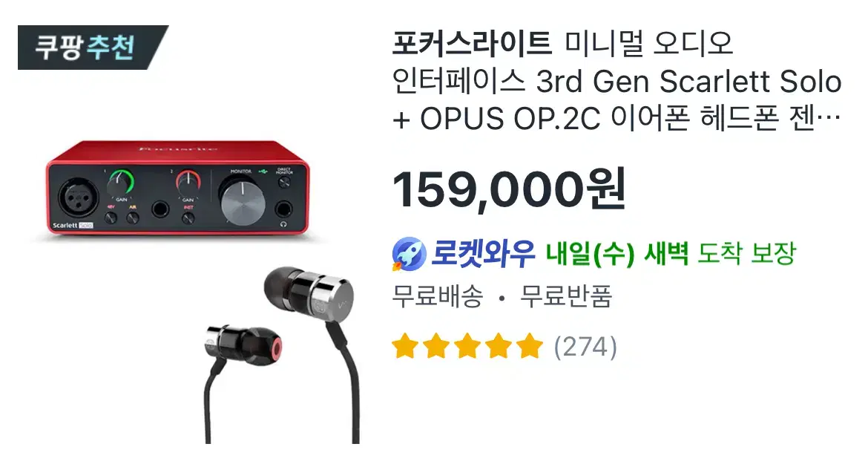Click the red Scarlett Solo interface image
This screenshot has height=467, width=868.
coord(178,189)
